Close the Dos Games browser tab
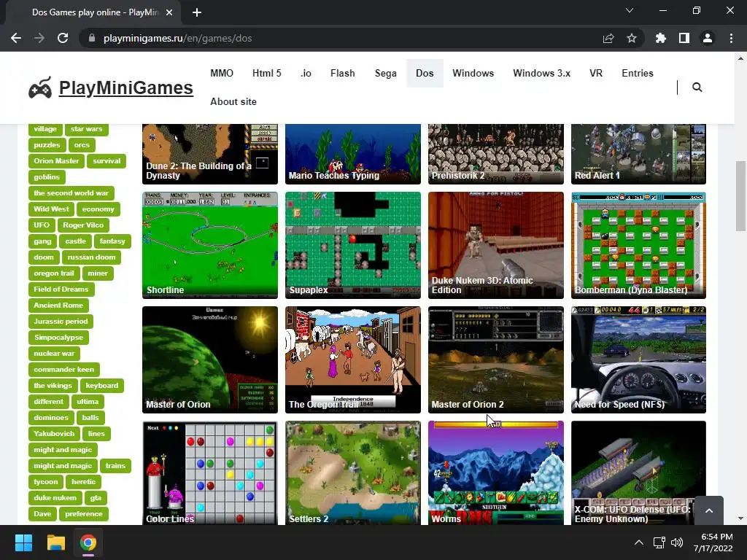 [169, 12]
